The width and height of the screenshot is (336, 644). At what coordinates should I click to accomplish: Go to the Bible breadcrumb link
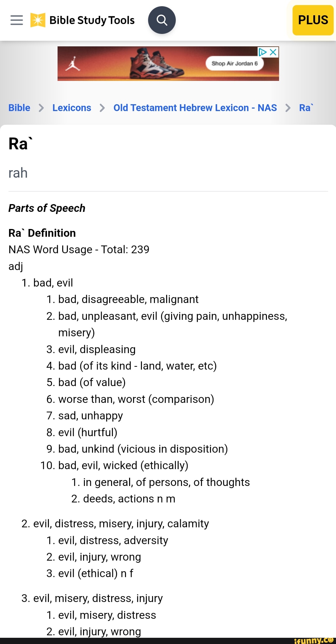[19, 108]
